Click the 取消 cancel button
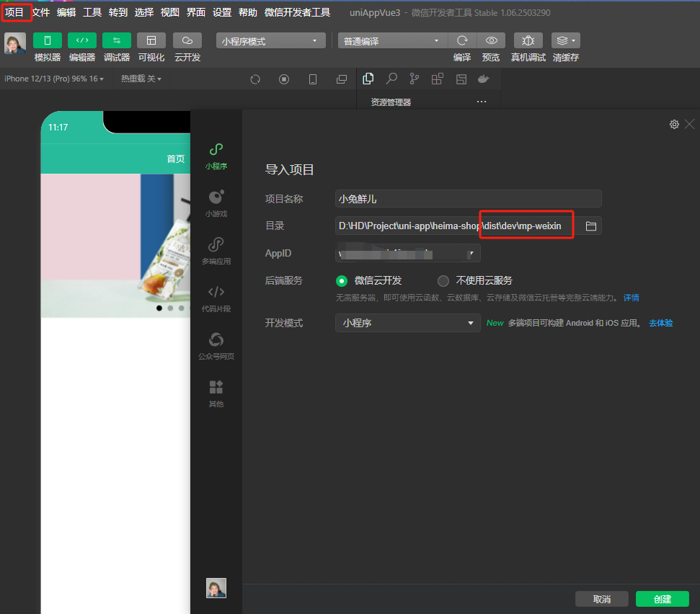Viewport: 700px width, 614px height. 602,599
